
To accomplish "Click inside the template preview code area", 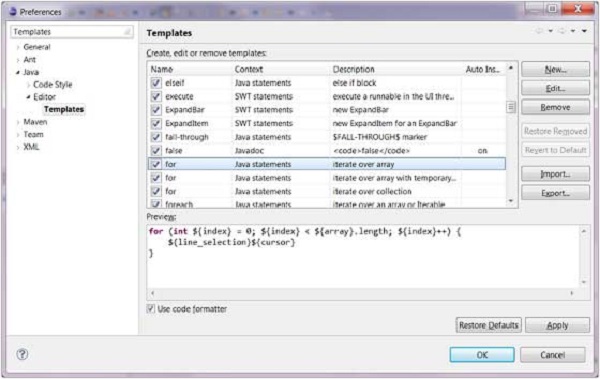I will (364, 256).
